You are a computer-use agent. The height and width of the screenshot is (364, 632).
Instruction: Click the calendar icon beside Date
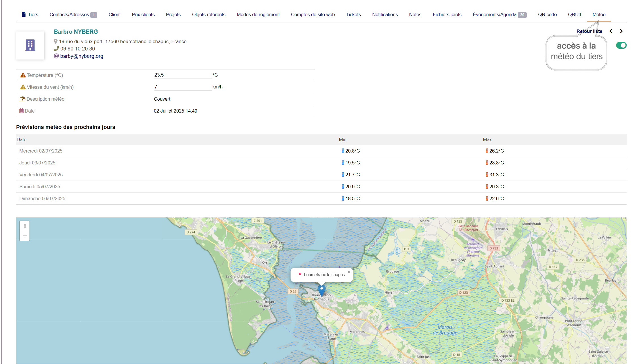(21, 111)
